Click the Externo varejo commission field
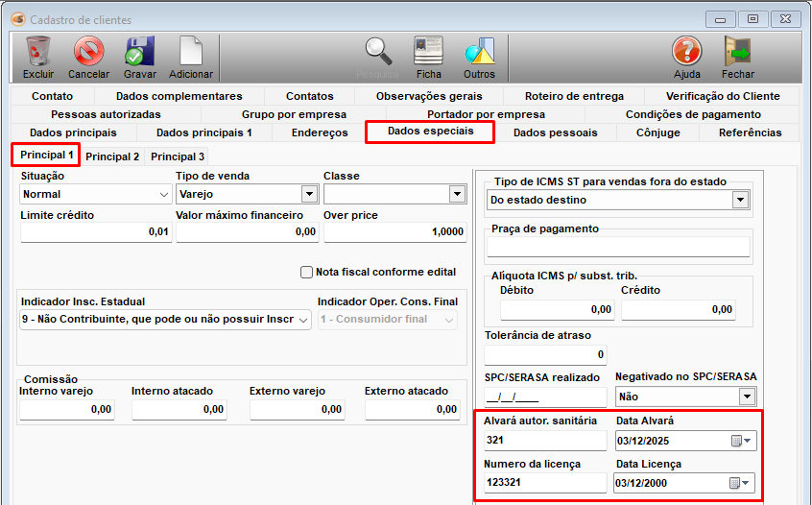This screenshot has height=505, width=812. pos(298,410)
